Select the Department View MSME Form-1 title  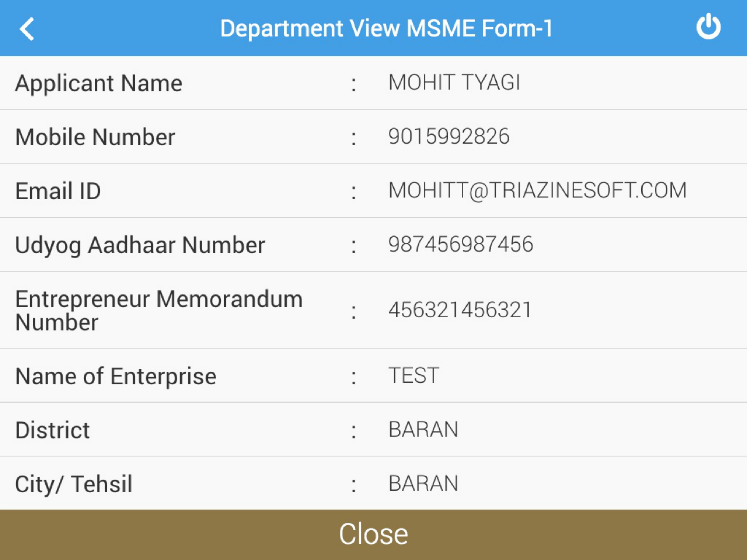pyautogui.click(x=387, y=28)
